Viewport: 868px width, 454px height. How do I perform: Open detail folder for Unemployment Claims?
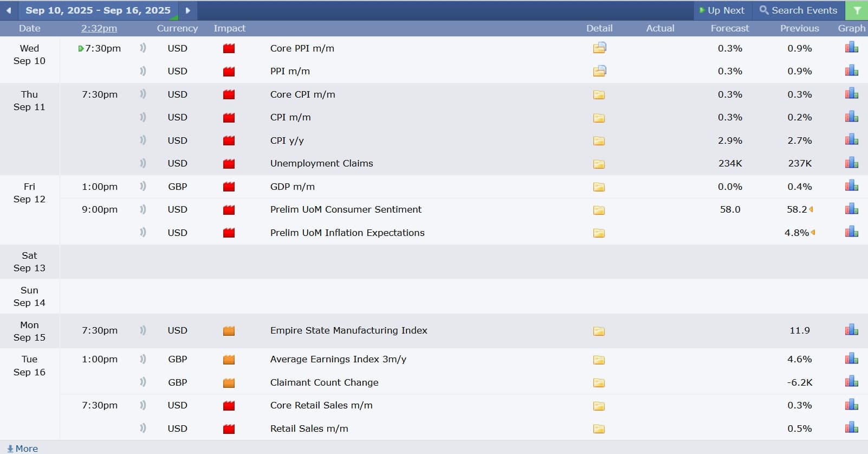(x=599, y=164)
